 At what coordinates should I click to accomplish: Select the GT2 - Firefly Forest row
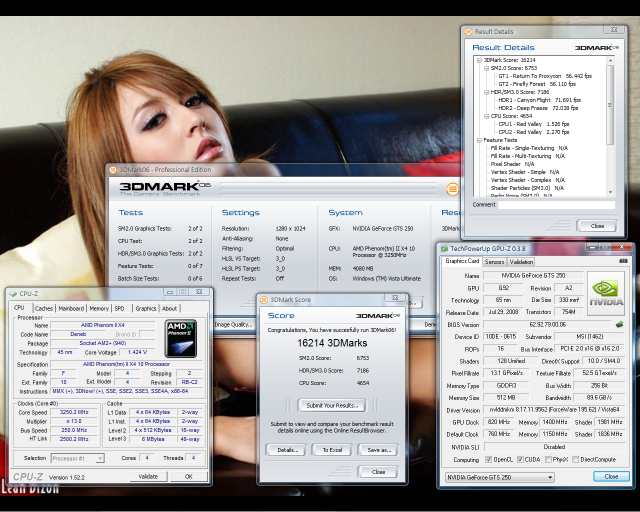point(537,84)
